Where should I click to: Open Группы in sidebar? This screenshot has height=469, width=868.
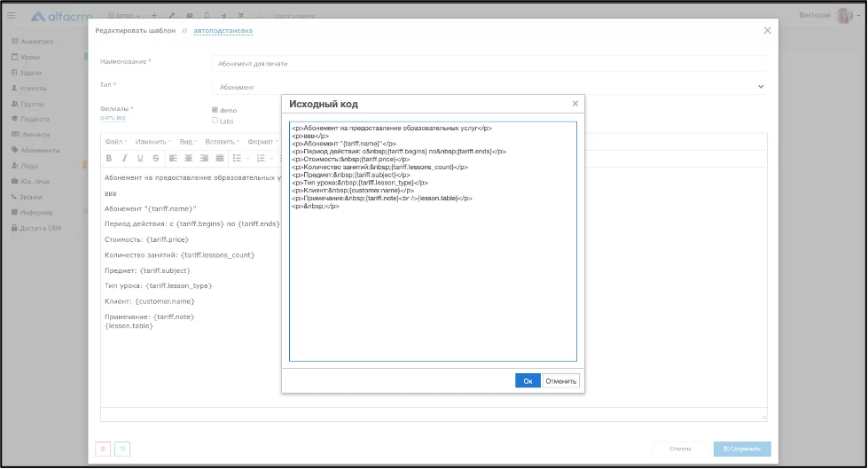pos(27,104)
